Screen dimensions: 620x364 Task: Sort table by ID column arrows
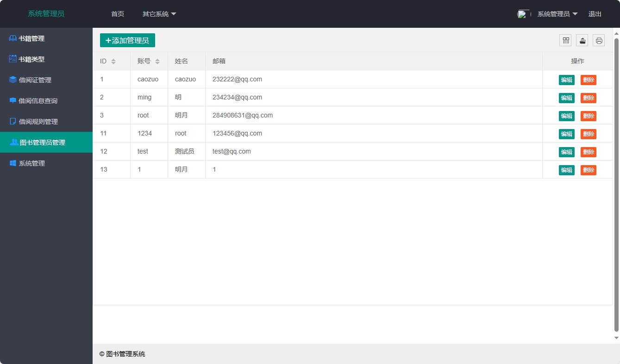pos(113,62)
